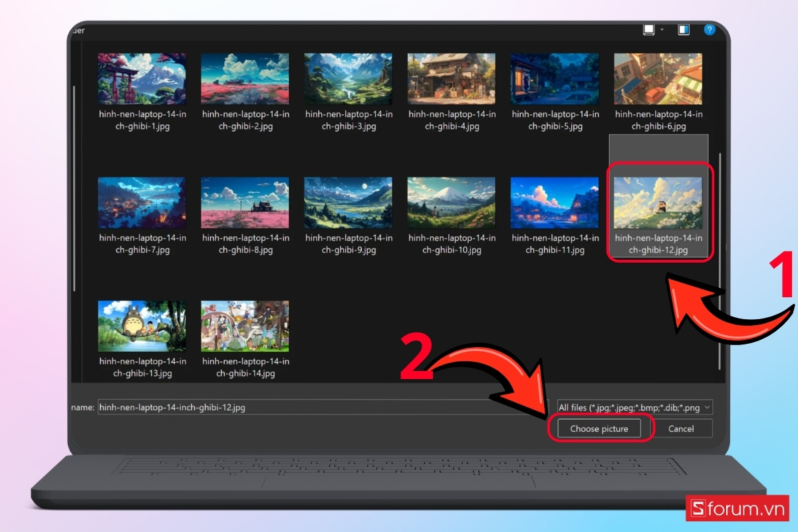The image size is (798, 532).
Task: Toggle the preview pane icon
Action: click(683, 30)
